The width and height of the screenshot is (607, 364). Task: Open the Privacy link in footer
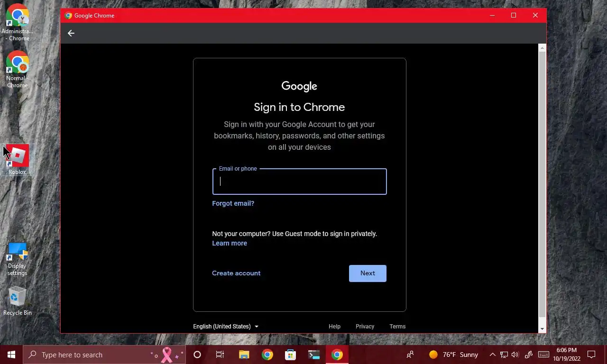coord(365,327)
